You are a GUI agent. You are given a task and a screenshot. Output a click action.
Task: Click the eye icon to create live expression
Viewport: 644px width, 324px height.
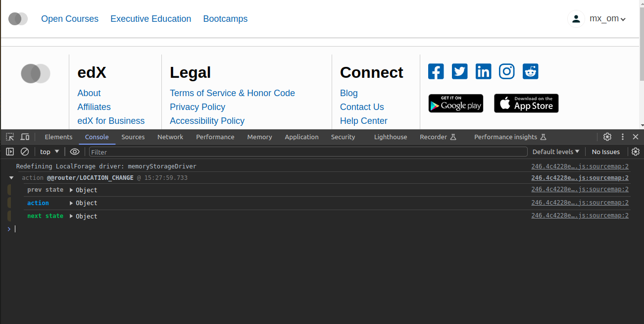(75, 152)
